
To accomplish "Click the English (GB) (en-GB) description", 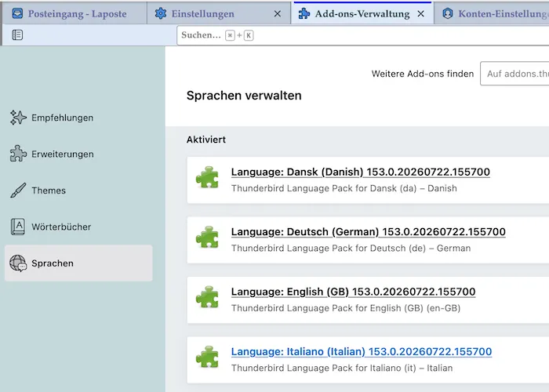I will (346, 308).
